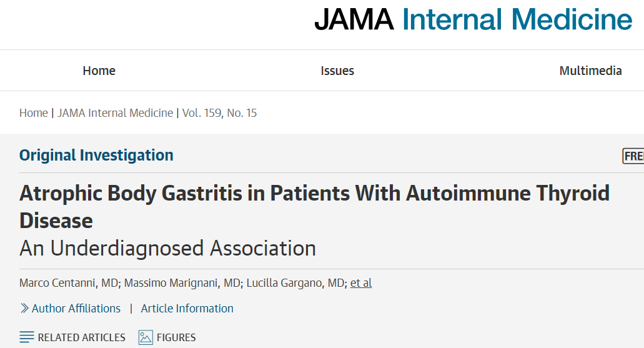Click the Related Articles list icon
Viewport: 644px width, 348px height.
27,337
